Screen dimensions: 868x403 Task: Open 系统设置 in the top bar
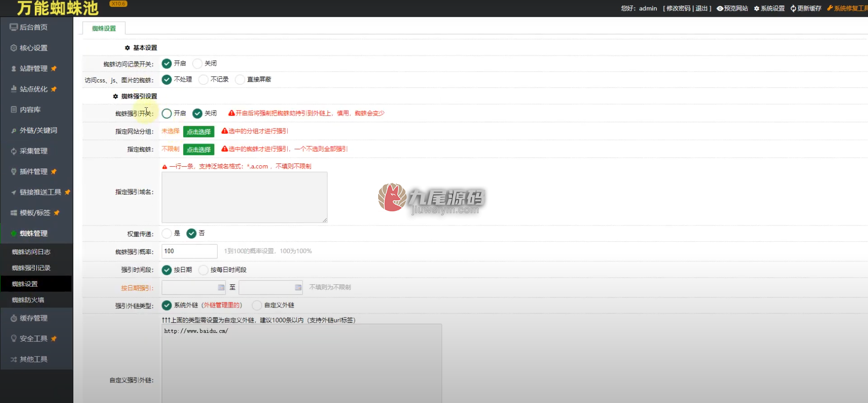coord(769,9)
